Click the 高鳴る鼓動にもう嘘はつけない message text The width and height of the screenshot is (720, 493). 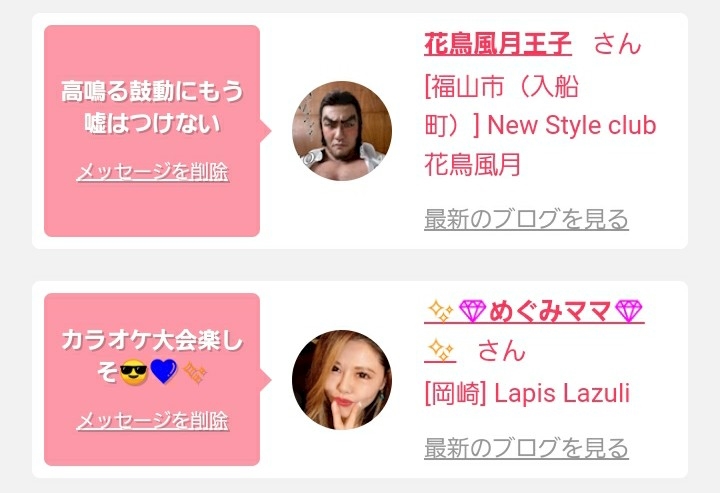152,107
